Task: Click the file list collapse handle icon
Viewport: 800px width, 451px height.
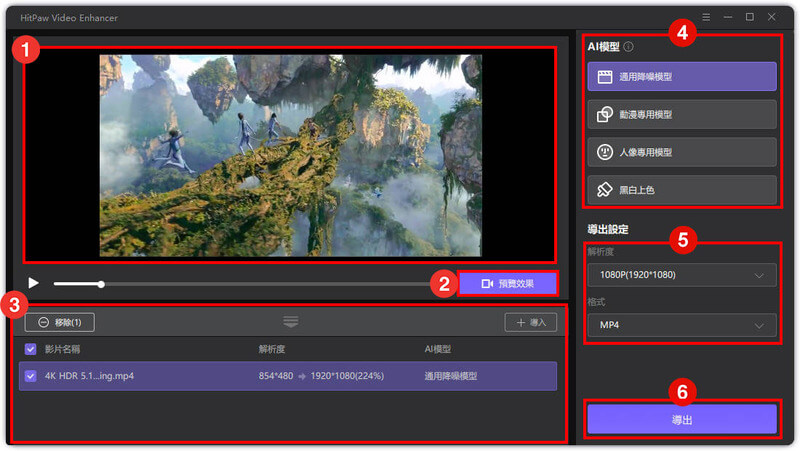Action: [x=291, y=321]
